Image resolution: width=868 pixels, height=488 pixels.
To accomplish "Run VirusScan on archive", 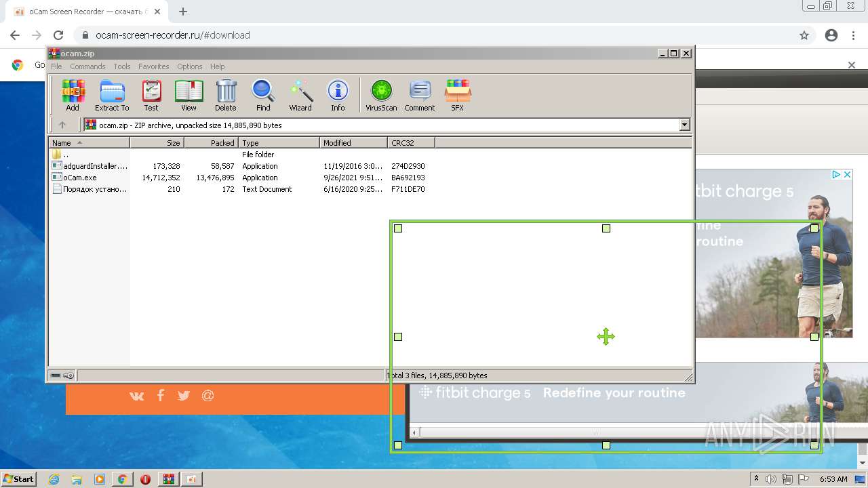I will pos(381,95).
